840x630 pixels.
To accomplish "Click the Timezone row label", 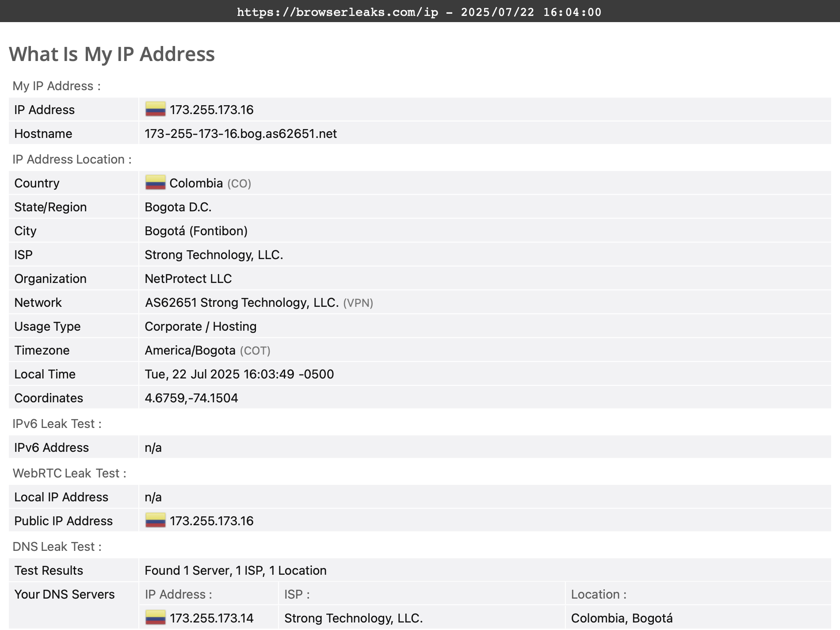I will pos(42,350).
